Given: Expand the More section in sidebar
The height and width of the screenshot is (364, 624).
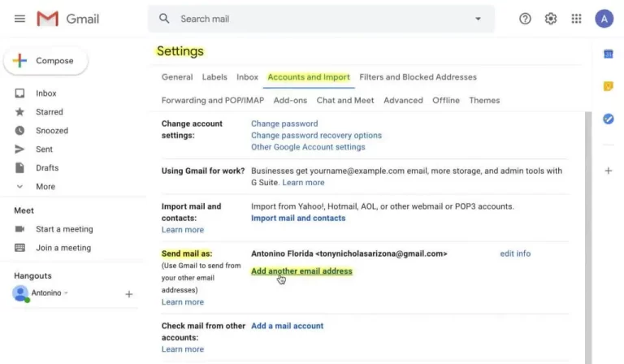Looking at the screenshot, I should click(x=45, y=186).
